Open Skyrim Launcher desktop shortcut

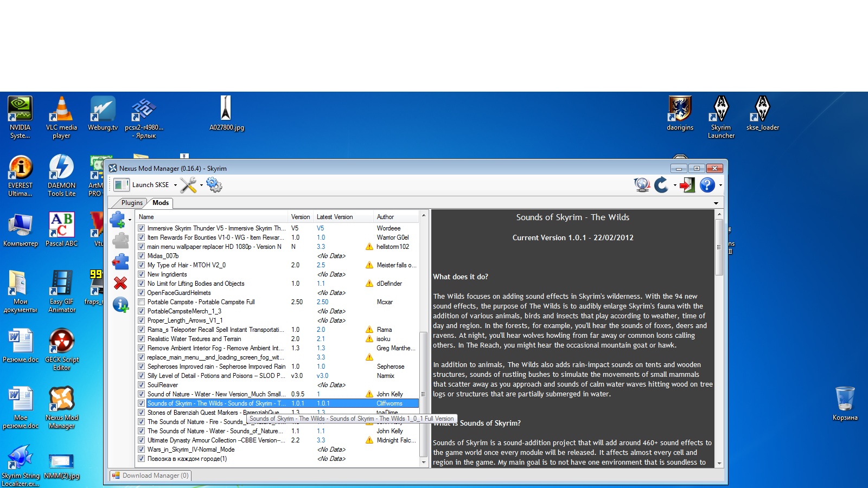[x=721, y=117]
